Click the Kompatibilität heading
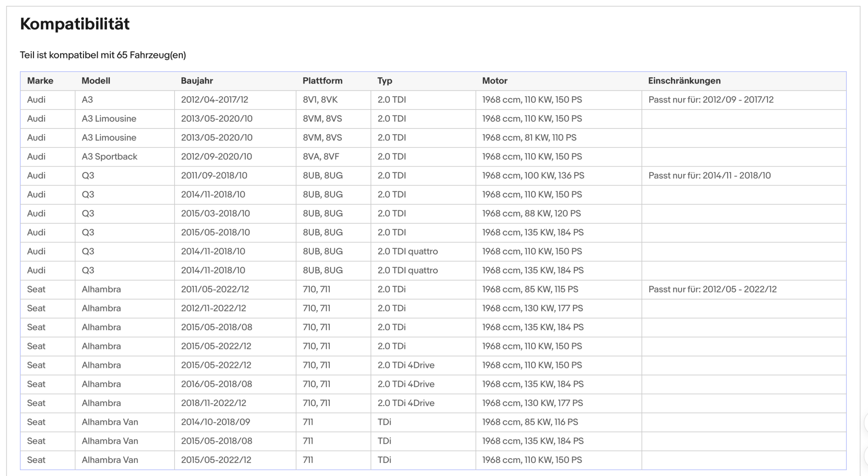This screenshot has width=868, height=476. click(75, 24)
